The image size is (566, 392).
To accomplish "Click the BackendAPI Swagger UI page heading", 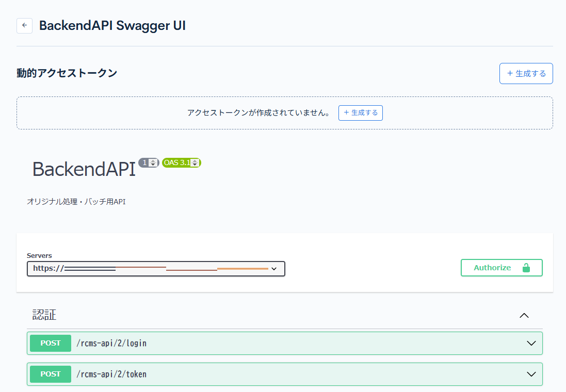I will point(112,25).
